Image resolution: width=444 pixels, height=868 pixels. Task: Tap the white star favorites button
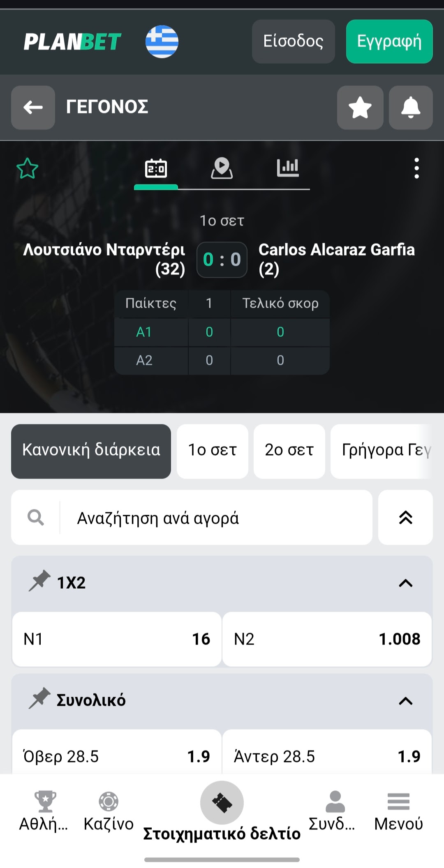coord(360,108)
